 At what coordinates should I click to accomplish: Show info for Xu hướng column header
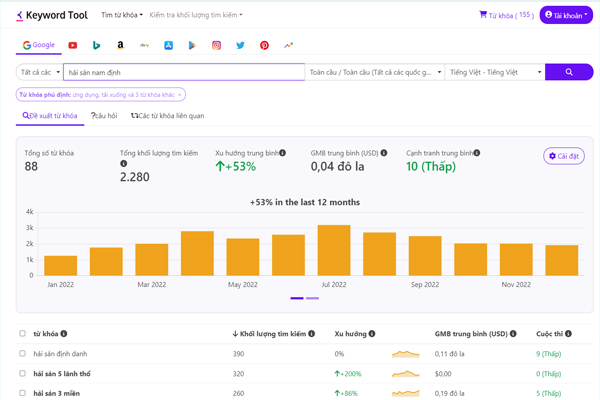[372, 333]
